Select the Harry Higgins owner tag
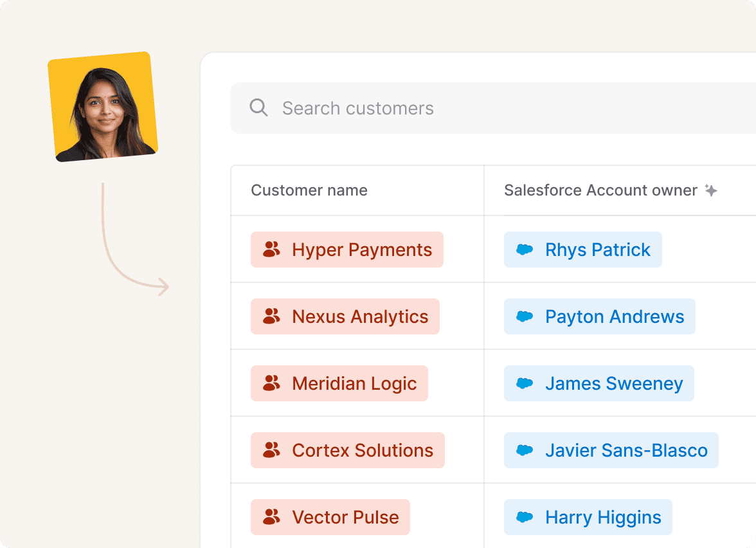Screen dimensions: 756x548 [x=588, y=517]
